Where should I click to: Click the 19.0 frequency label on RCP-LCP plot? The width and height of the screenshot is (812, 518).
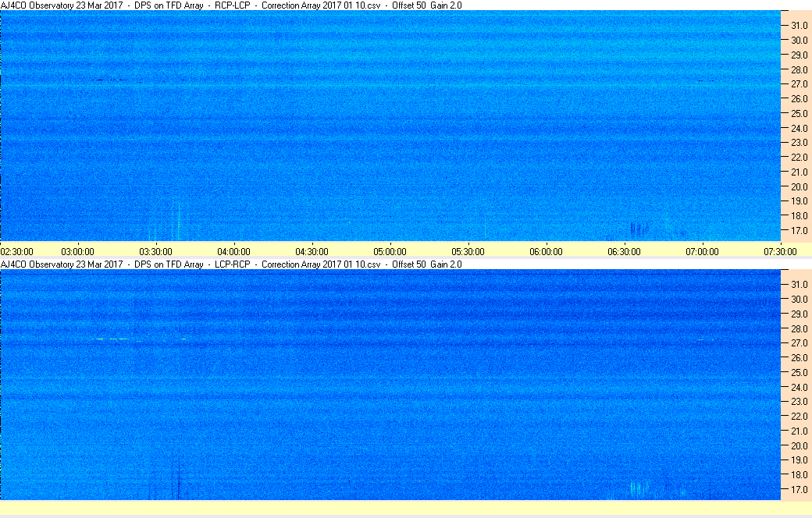[x=799, y=200]
